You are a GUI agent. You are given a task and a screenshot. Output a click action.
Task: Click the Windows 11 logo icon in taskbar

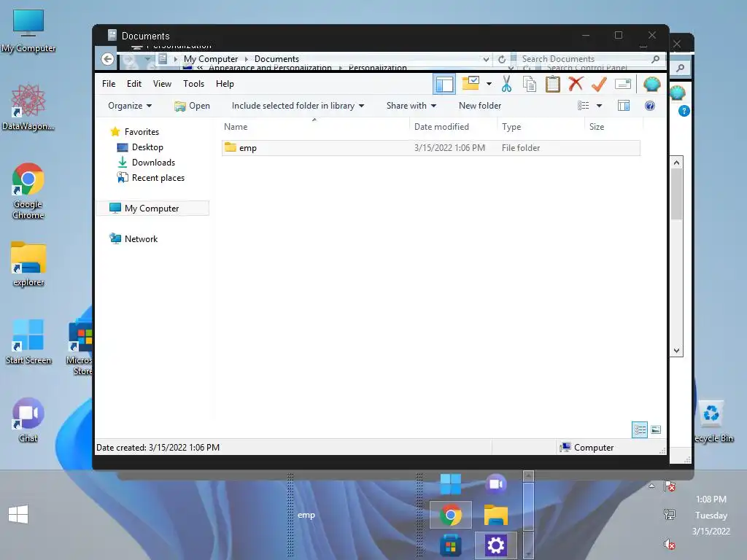coord(451,484)
